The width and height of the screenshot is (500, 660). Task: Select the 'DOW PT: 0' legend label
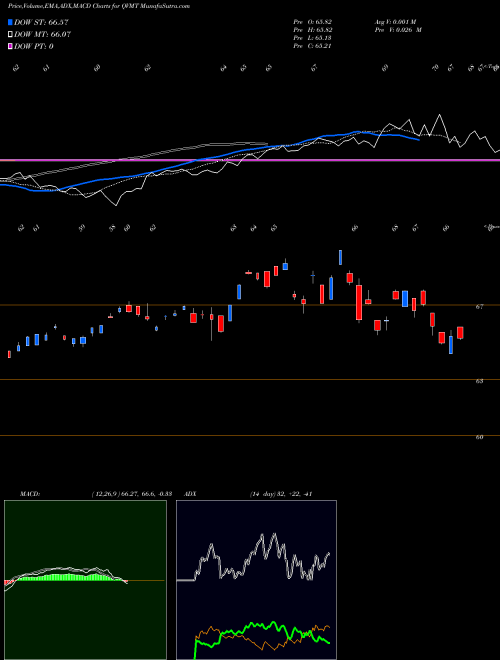[33, 46]
